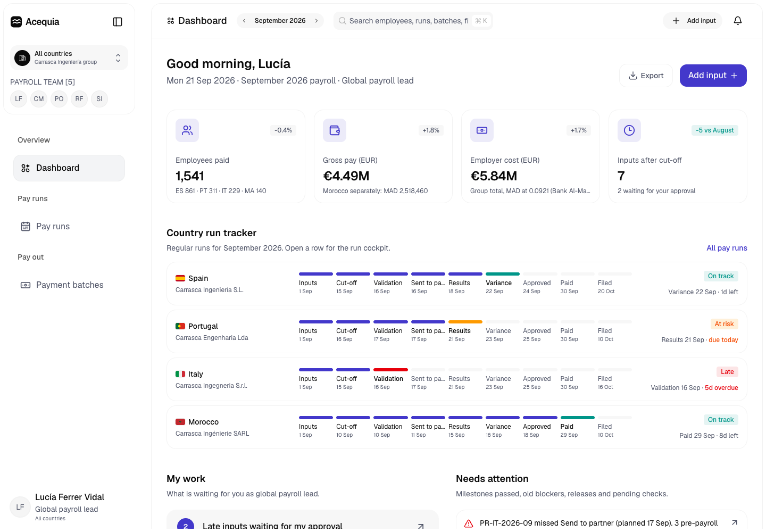Click the Morocco flag icon

180,422
